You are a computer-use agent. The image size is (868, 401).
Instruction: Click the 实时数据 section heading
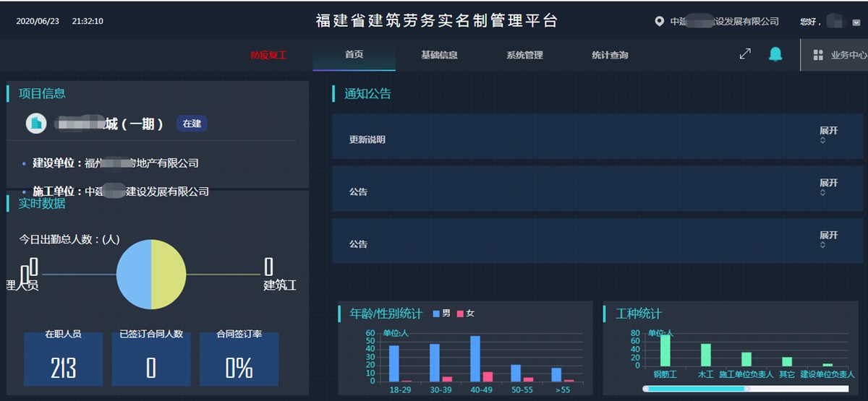(42, 203)
